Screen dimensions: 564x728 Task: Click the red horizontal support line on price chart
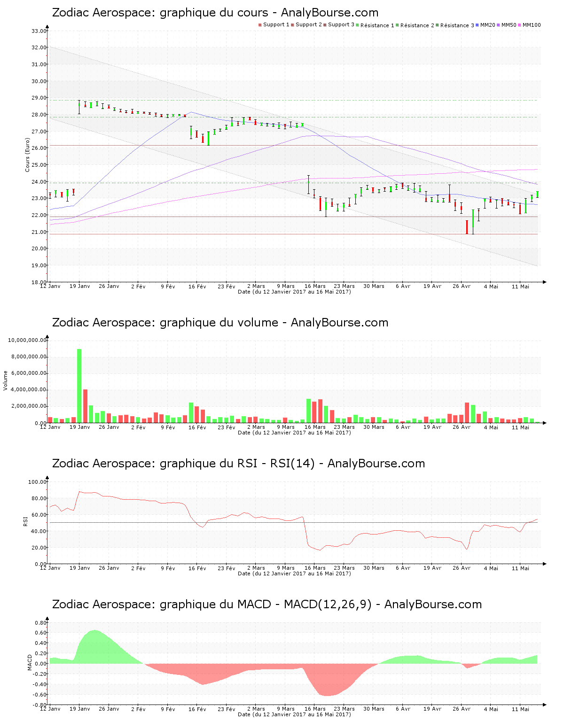[293, 234]
